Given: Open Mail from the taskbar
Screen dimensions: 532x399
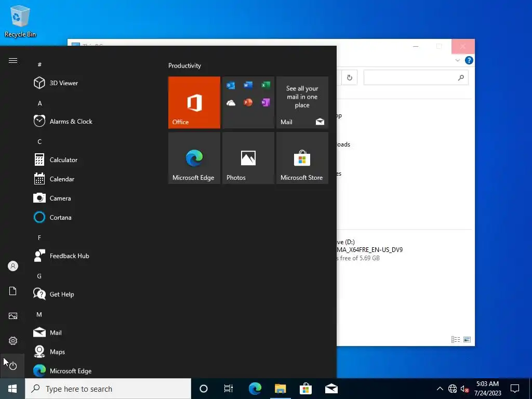Looking at the screenshot, I should coord(331,389).
